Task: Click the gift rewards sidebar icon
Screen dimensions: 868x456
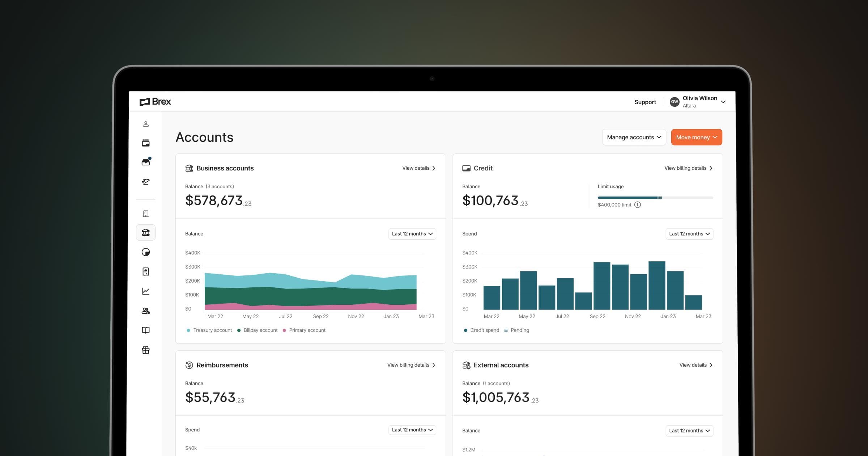Action: (146, 350)
